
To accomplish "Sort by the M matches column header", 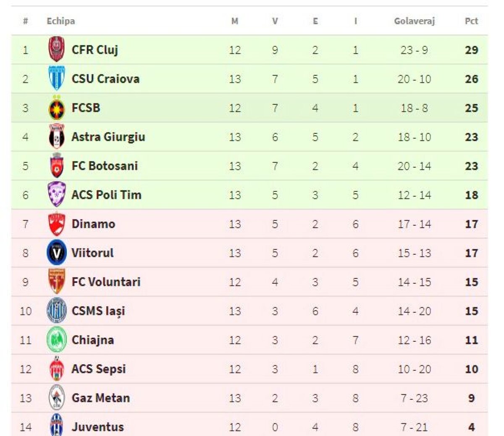I will [235, 21].
